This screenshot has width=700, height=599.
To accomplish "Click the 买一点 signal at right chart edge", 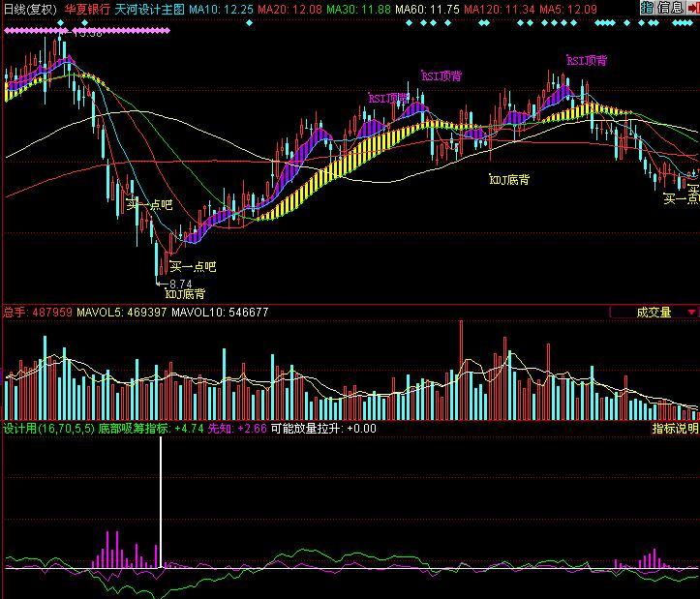I will point(681,199).
